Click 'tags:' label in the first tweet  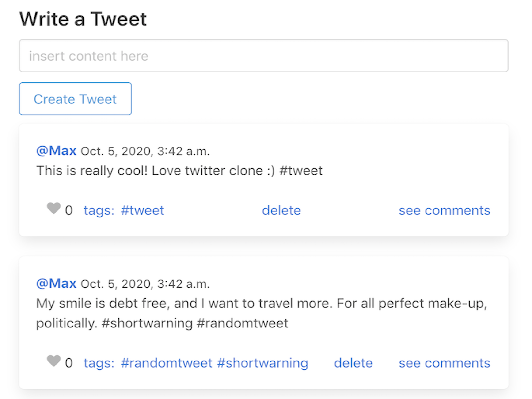tap(99, 211)
